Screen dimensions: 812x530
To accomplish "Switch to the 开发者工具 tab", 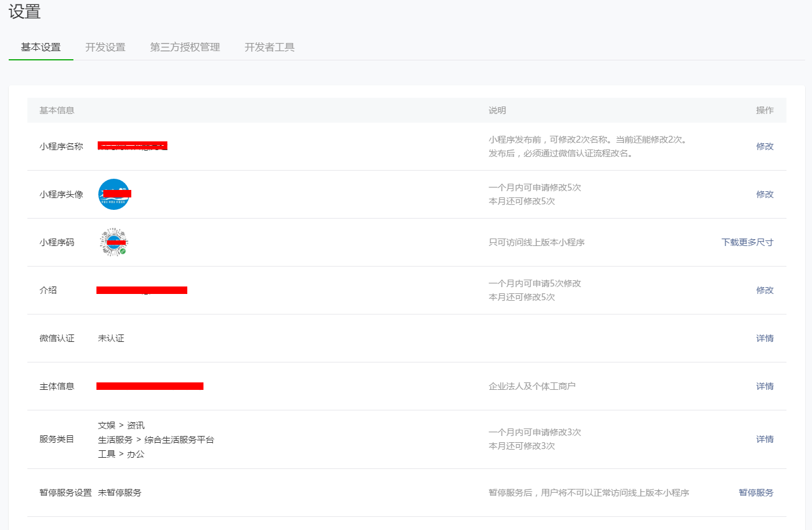I will point(269,47).
